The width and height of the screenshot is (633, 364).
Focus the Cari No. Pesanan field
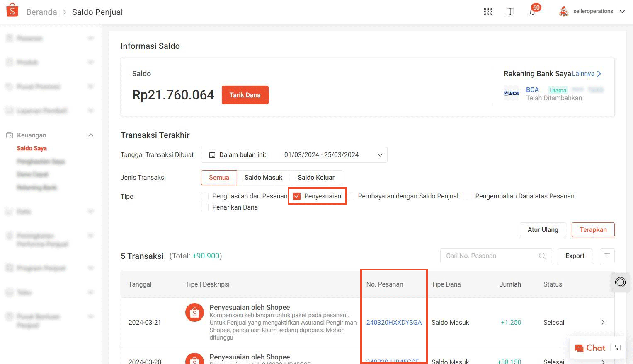click(489, 256)
